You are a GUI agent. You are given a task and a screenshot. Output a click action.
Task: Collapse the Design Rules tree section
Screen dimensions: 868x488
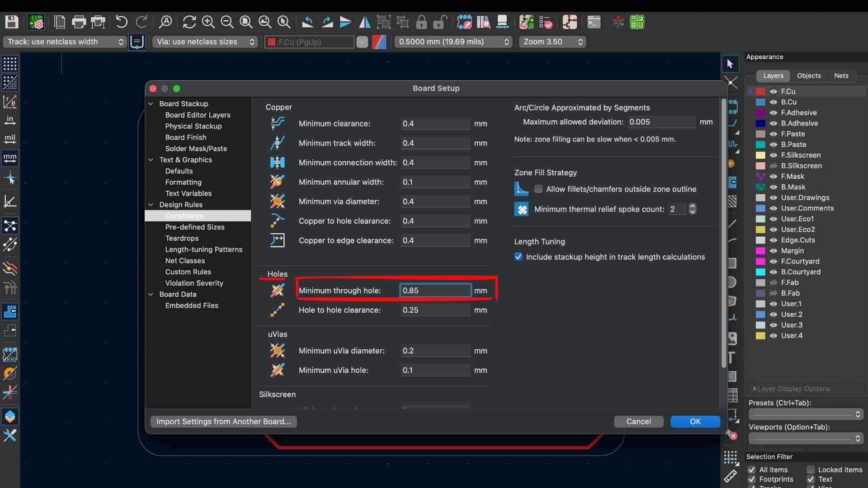pos(151,205)
